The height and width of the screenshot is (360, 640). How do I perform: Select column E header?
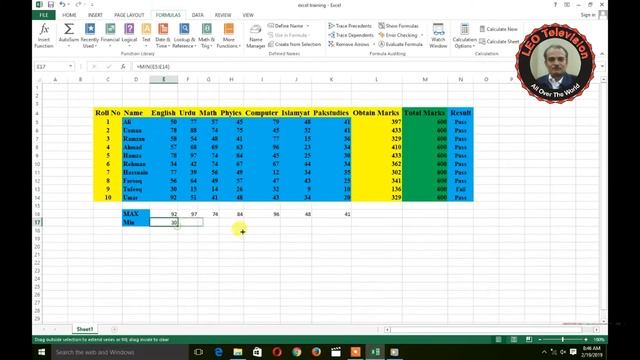point(164,79)
